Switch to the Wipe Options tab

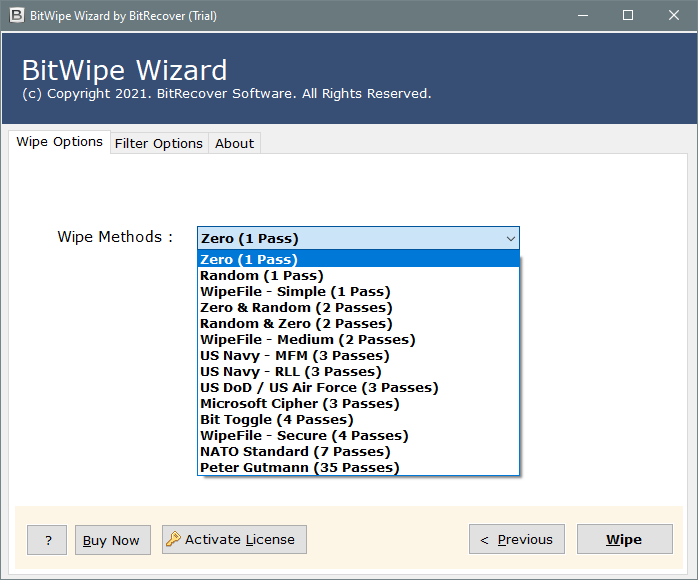(x=59, y=142)
